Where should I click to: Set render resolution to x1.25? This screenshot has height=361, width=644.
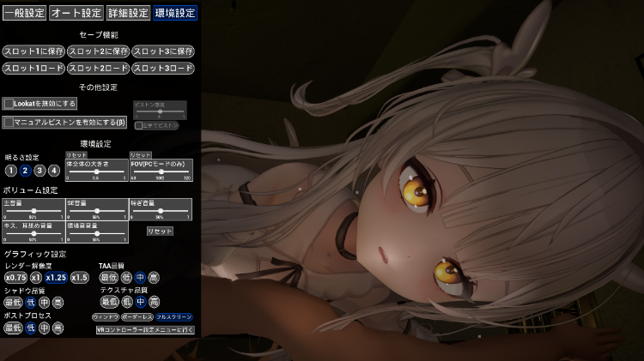57,278
